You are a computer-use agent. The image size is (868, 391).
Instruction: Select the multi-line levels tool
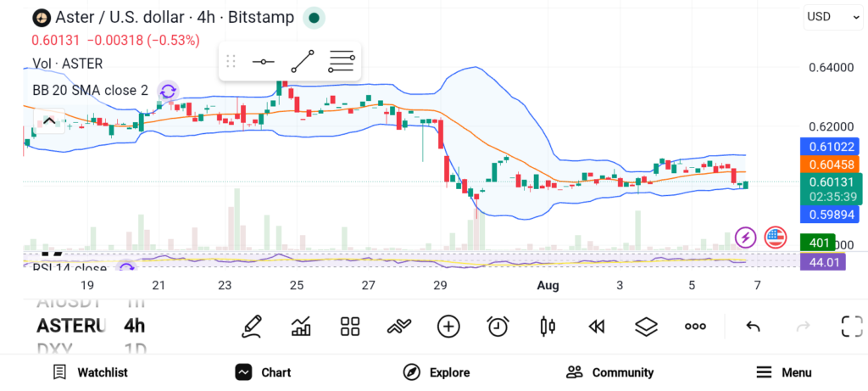click(341, 61)
